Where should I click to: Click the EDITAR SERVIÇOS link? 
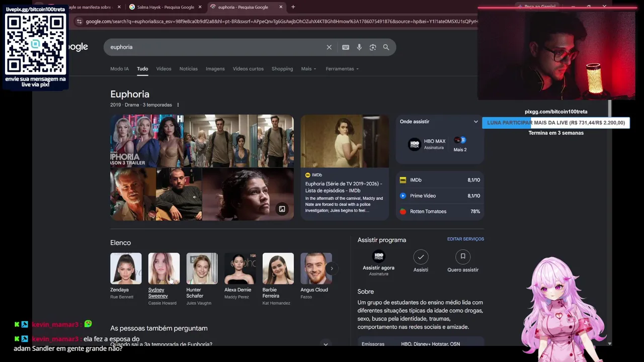[x=465, y=239]
